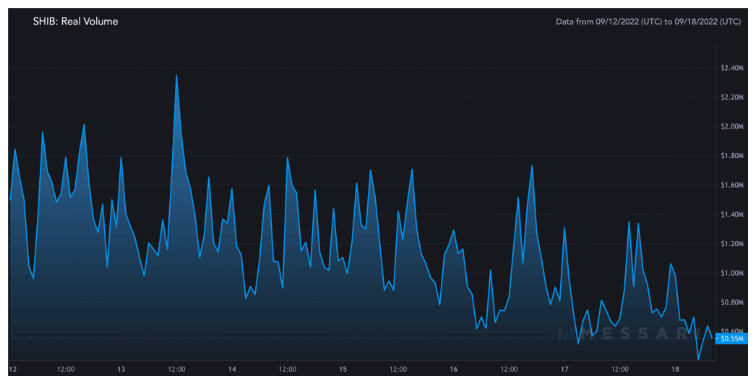Screen dimensions: 756x381
Task: Click the highest peak of the volume line
Action: pyautogui.click(x=176, y=76)
